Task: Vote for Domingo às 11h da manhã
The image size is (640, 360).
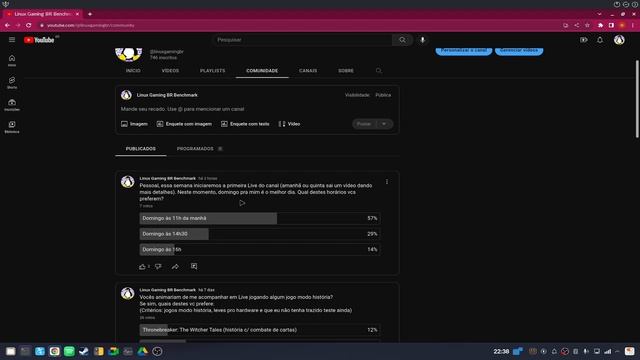Action: [260, 218]
